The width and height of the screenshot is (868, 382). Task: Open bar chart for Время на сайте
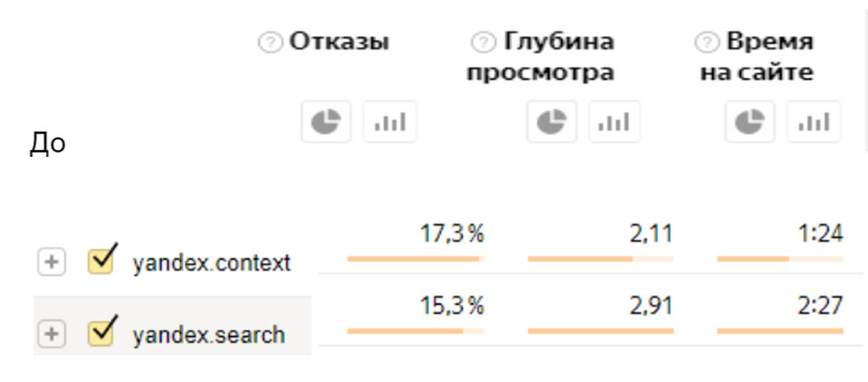click(814, 122)
